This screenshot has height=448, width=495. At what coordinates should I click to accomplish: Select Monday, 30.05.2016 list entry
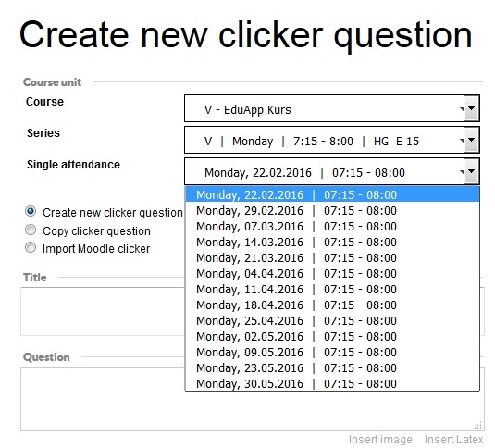(x=332, y=383)
